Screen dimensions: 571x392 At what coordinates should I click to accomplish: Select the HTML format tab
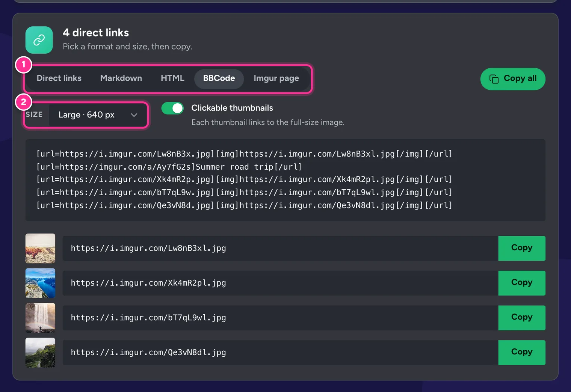pyautogui.click(x=172, y=78)
